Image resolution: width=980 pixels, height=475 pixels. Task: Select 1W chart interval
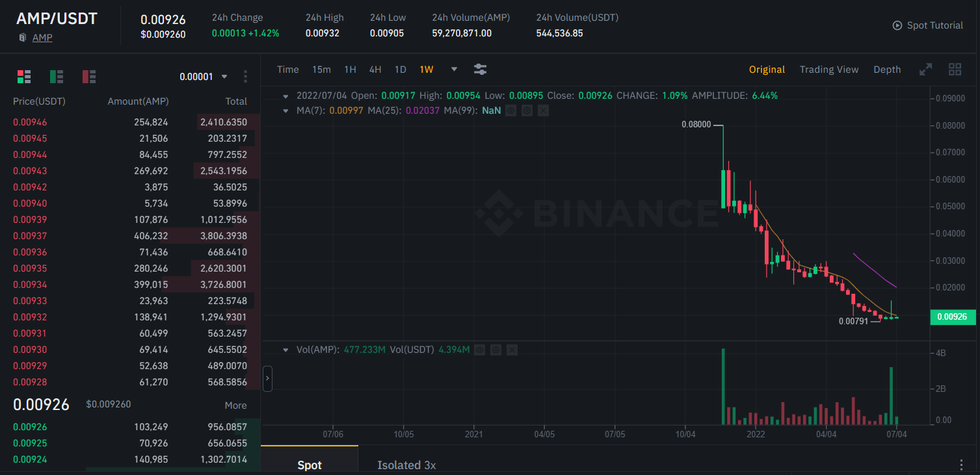427,70
